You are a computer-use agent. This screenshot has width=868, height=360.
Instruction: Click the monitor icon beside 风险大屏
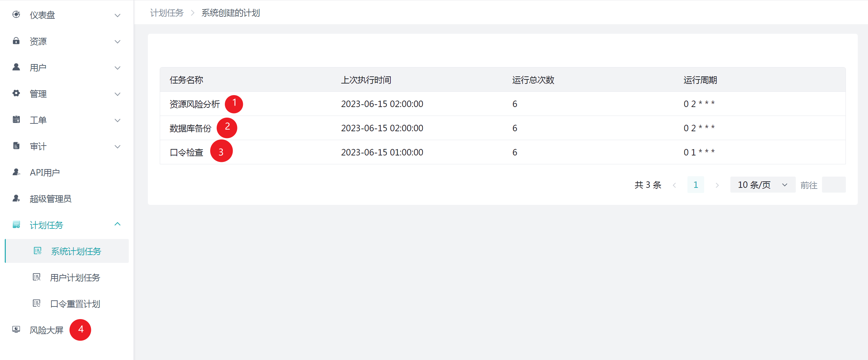point(16,330)
